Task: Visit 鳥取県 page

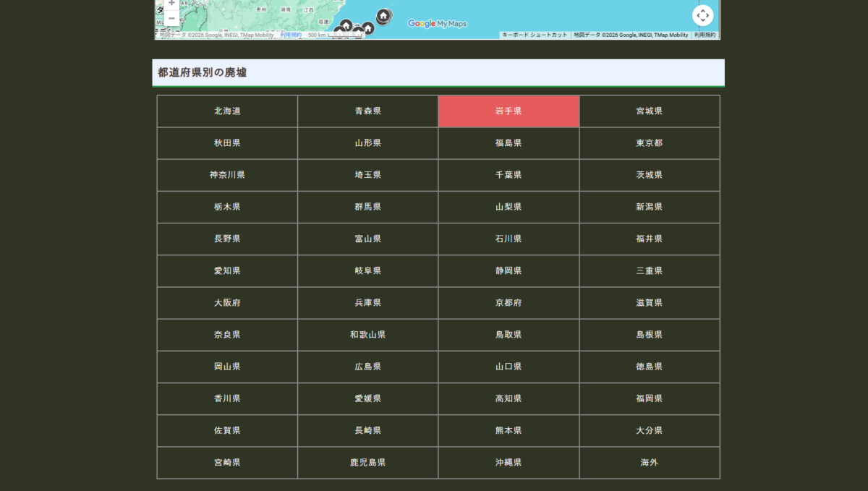Action: coord(509,335)
